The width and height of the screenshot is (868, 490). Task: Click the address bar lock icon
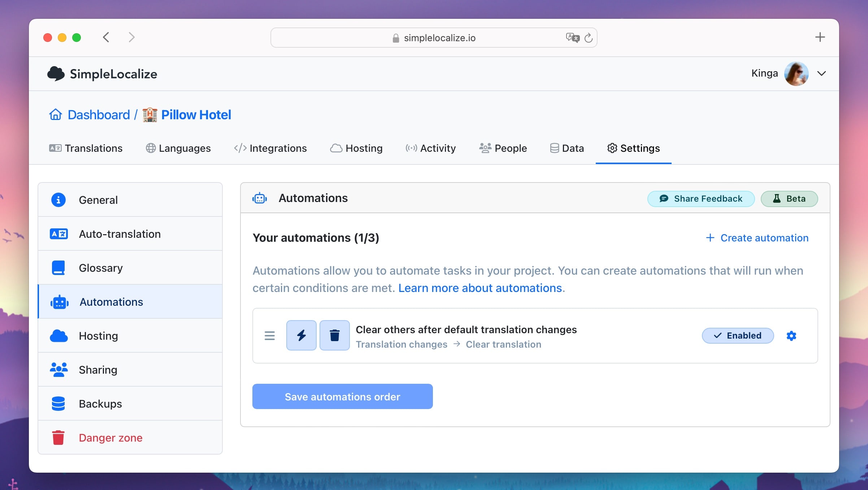(x=396, y=38)
